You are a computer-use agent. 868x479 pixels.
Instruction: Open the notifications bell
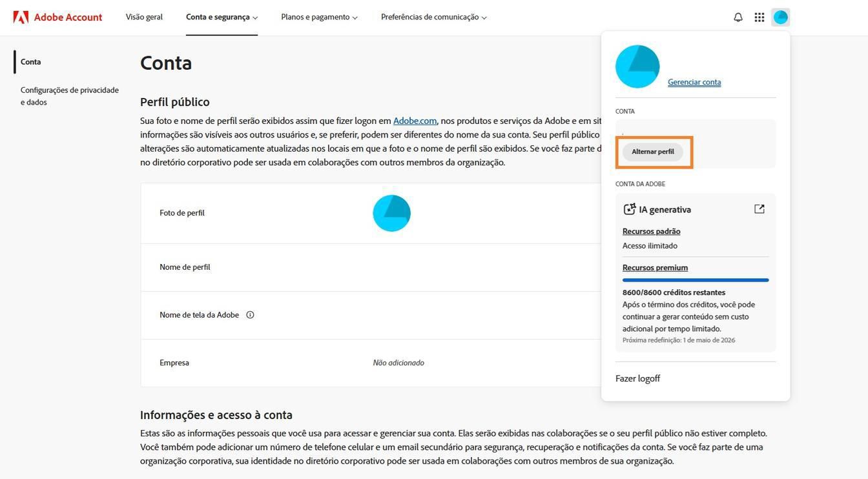point(738,17)
